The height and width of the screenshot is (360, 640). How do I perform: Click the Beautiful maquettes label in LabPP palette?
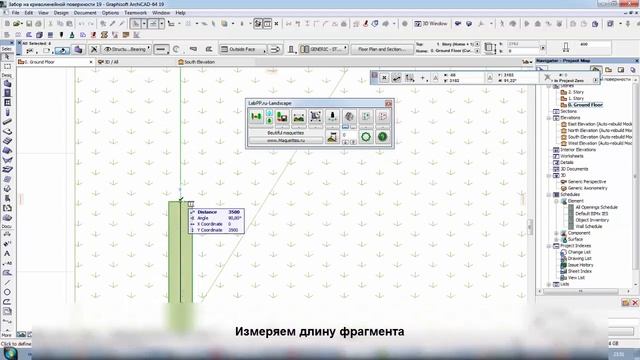point(286,133)
